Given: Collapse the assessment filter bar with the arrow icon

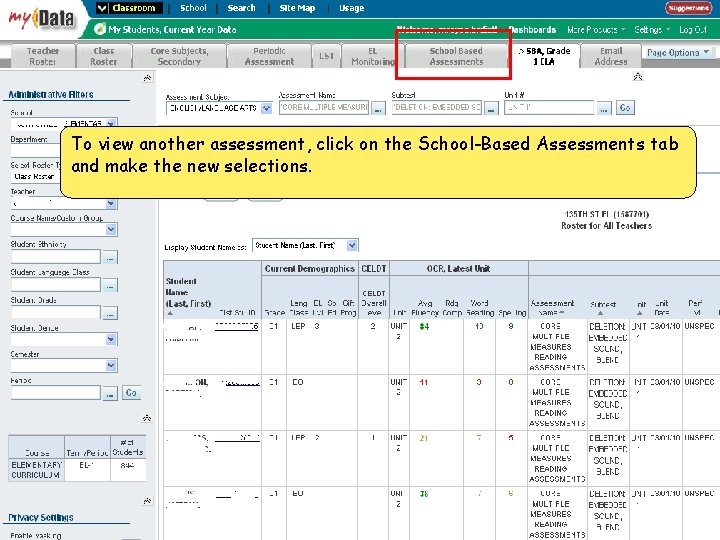Looking at the screenshot, I should tap(638, 76).
